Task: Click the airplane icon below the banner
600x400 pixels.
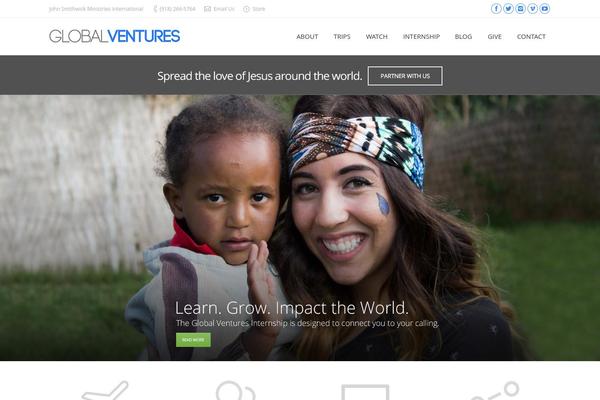Action: (105, 390)
